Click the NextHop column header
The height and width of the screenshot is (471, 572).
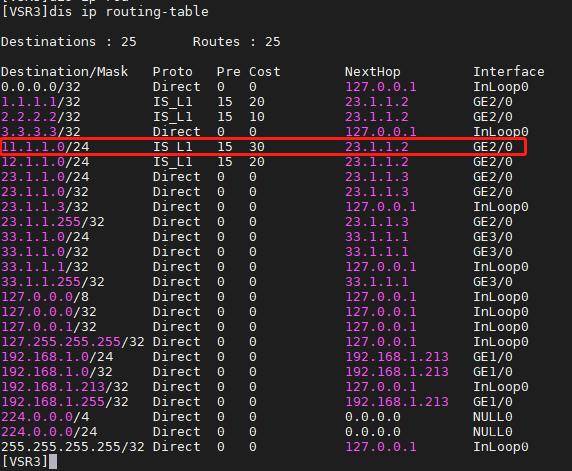372,72
